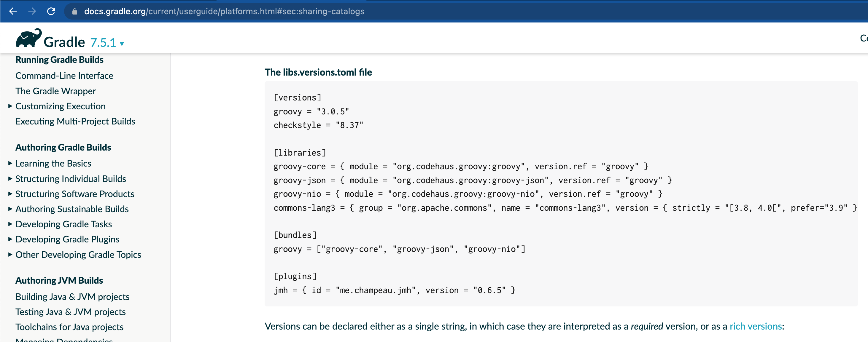The height and width of the screenshot is (342, 868).
Task: Reload the page with refresh icon
Action: pyautogui.click(x=51, y=11)
